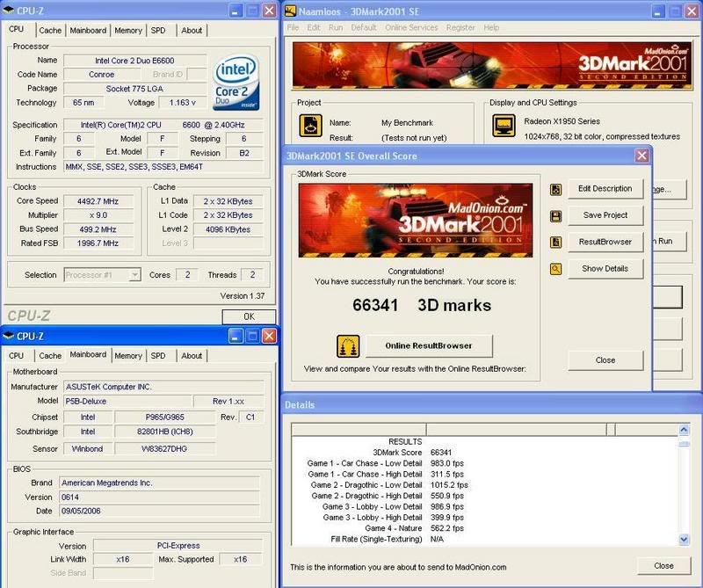The width and height of the screenshot is (703, 588).
Task: Select the Game 2 Dragothic High Detail row
Action: point(388,496)
